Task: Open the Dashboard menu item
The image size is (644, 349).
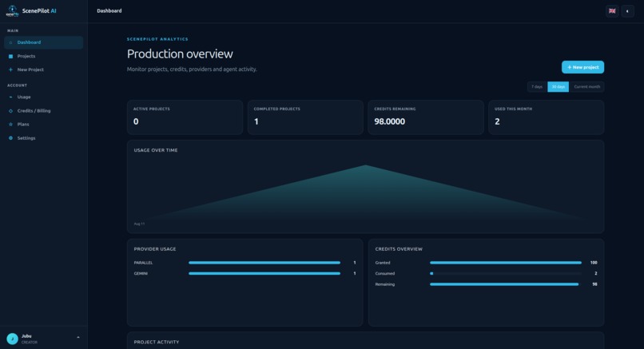Action: pos(43,42)
